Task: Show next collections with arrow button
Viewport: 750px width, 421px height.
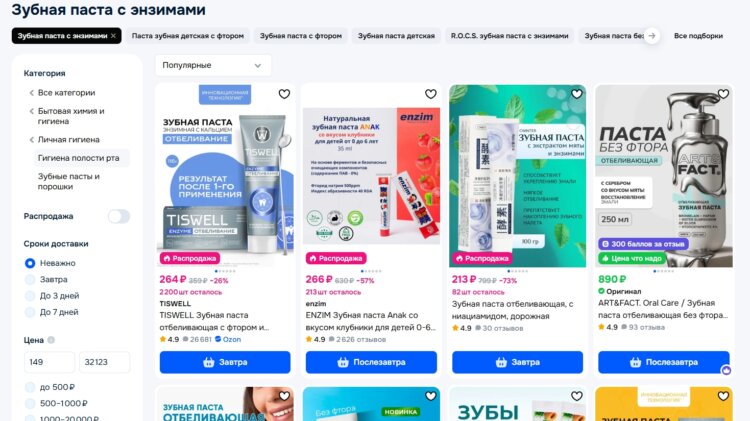Action: point(651,36)
